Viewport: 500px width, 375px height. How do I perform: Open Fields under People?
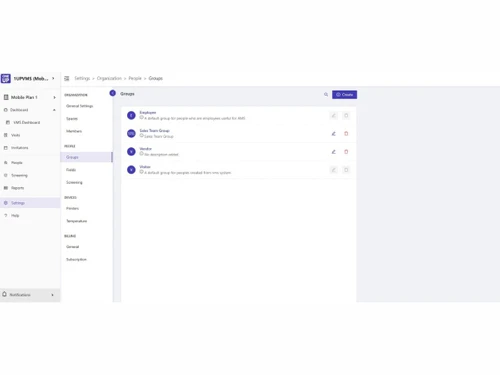click(71, 170)
